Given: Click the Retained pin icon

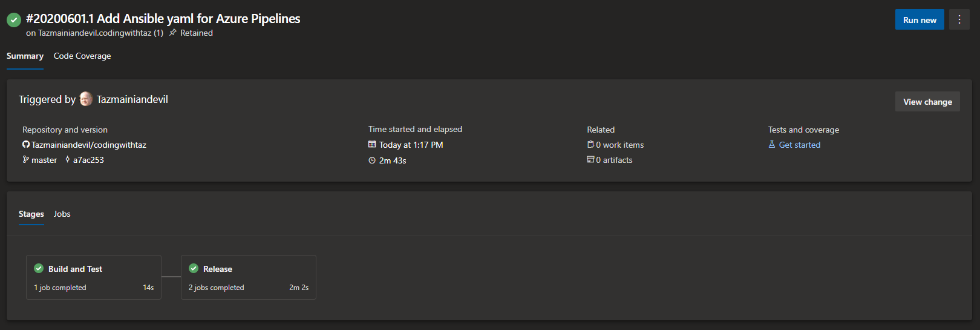Looking at the screenshot, I should click(173, 33).
